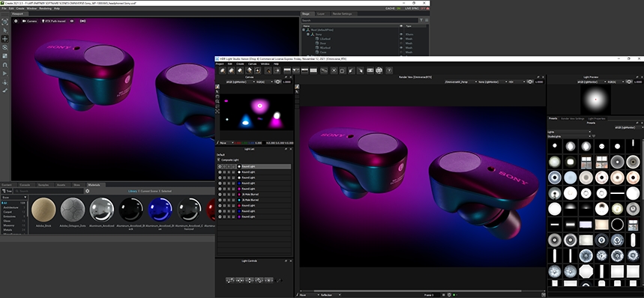The width and height of the screenshot is (644, 298).
Task: Choose the Scale tool in Create toolbar
Action: pos(5,55)
